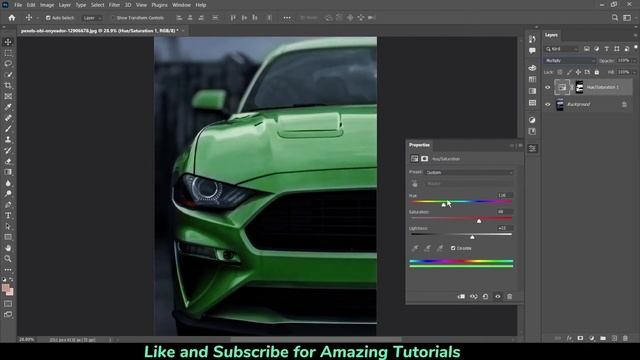Open the workspace switcher at top right
Screen dimensions: 640x360
point(627,18)
